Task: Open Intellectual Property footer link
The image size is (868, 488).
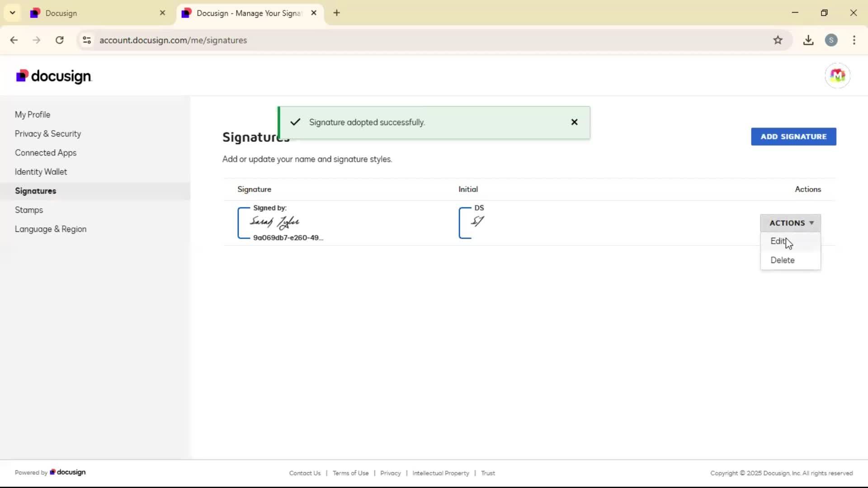Action: pyautogui.click(x=440, y=473)
